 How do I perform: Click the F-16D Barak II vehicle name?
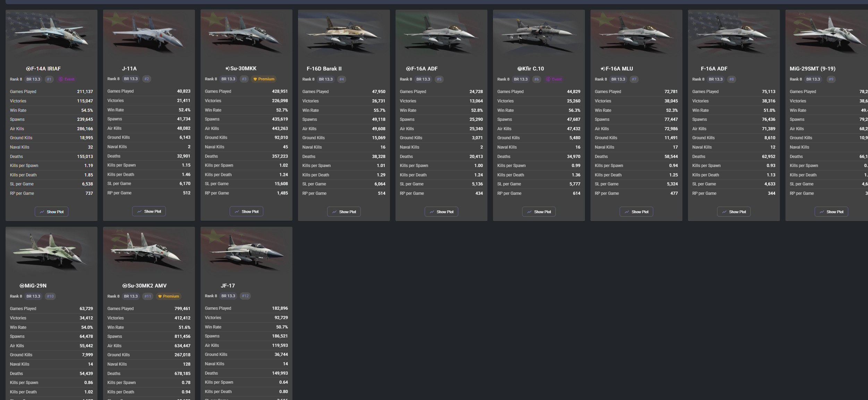coord(324,69)
